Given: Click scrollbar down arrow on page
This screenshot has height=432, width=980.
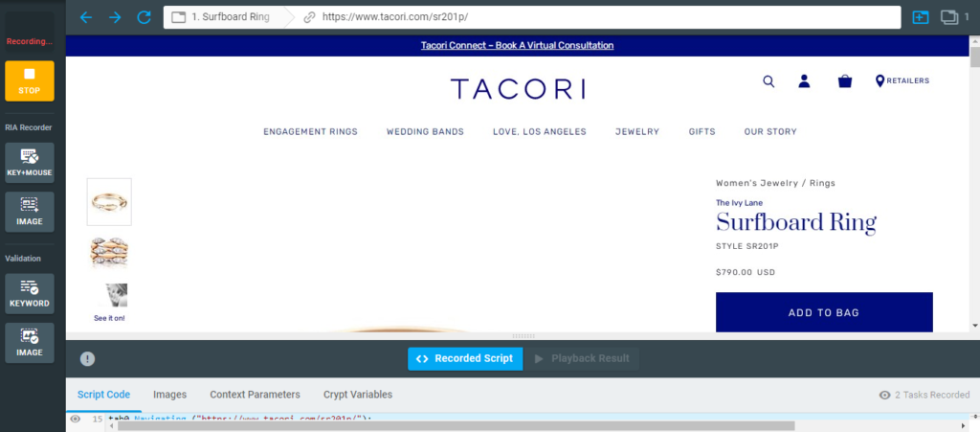Looking at the screenshot, I should 975,326.
